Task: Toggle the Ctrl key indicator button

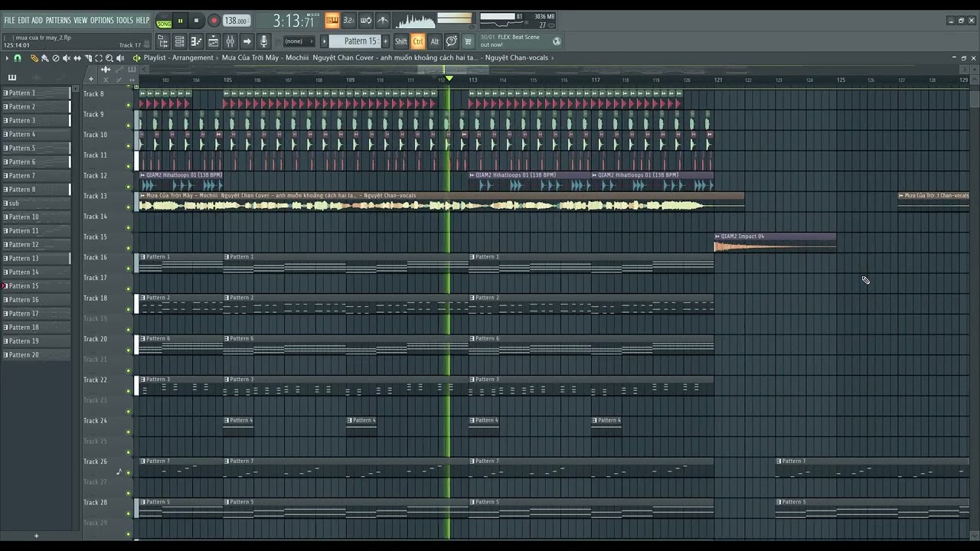Action: 418,41
